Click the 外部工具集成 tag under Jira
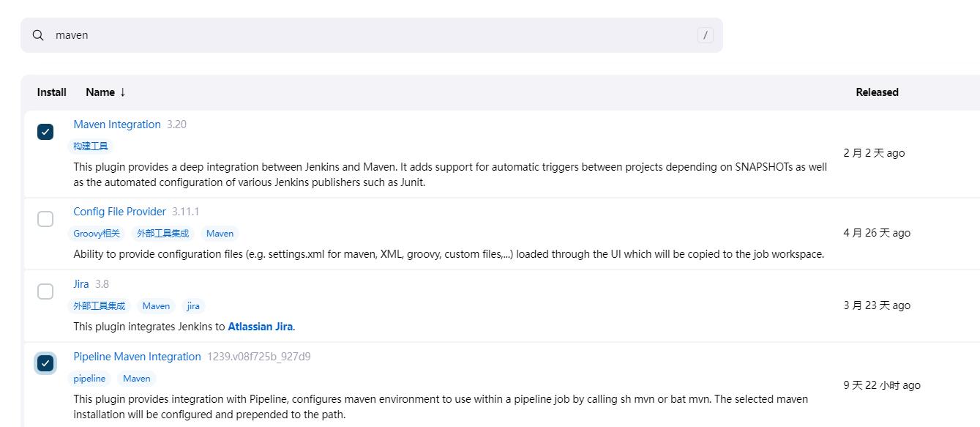 [x=100, y=306]
